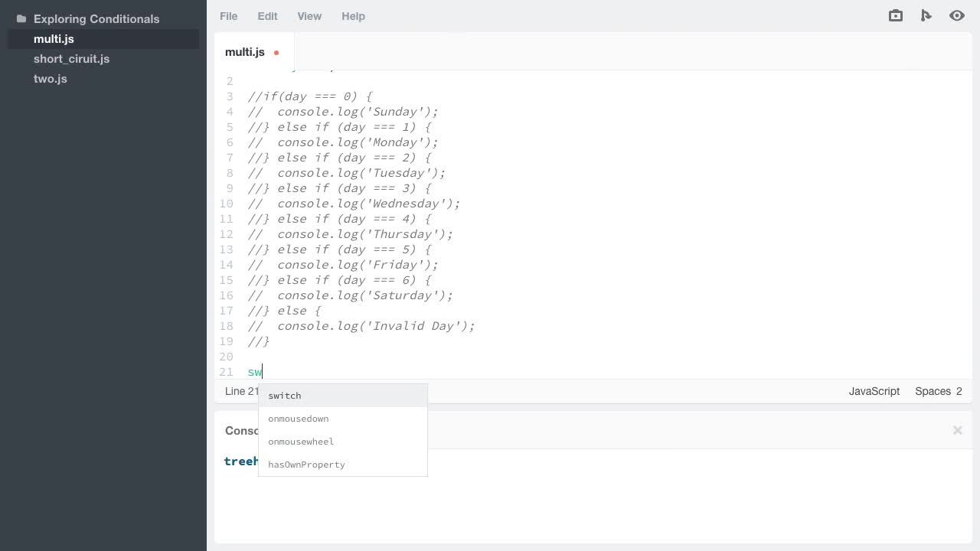Open two.js in the editor
The width and height of the screenshot is (980, 551).
pos(50,78)
